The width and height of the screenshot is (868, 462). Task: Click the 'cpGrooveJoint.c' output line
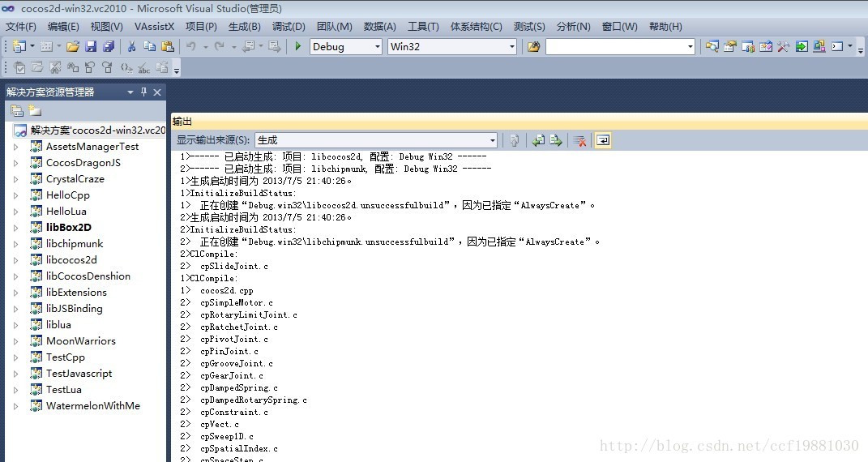[237, 363]
